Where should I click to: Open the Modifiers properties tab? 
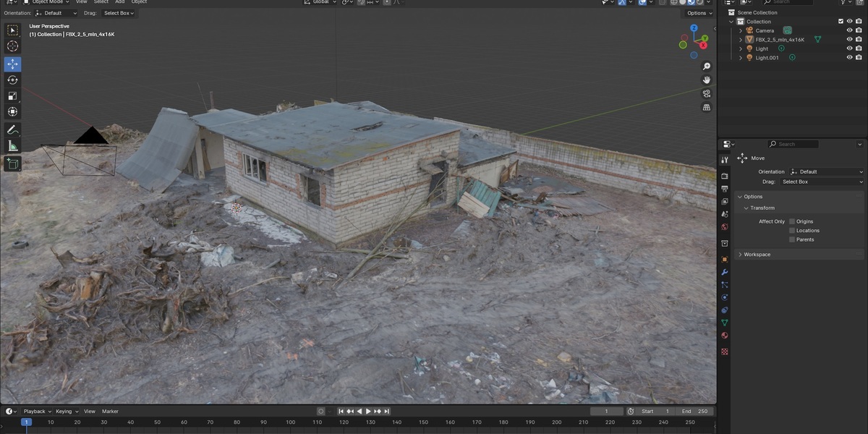[725, 272]
